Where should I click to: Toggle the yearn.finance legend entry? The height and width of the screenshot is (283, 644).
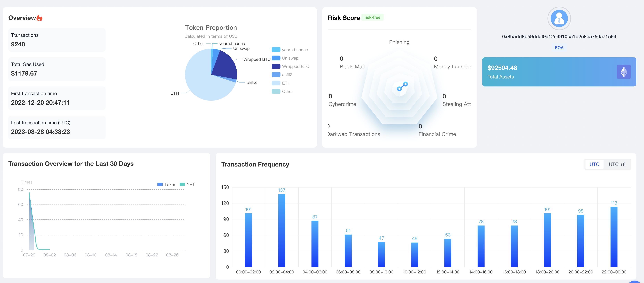point(290,50)
